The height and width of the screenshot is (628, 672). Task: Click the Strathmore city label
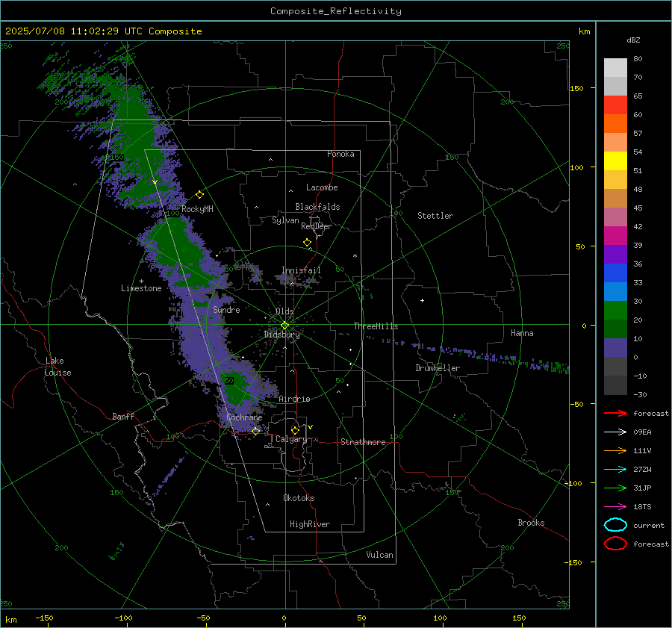(363, 442)
